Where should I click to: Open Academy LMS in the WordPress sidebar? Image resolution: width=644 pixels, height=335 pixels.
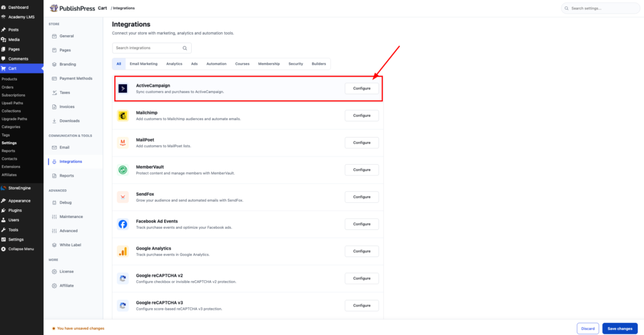tap(21, 17)
